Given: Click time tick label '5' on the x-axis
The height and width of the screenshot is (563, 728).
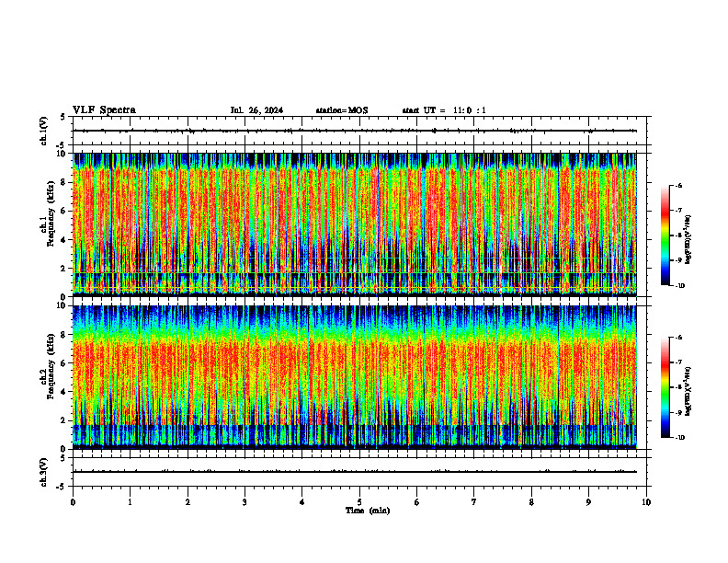Looking at the screenshot, I should (359, 502).
